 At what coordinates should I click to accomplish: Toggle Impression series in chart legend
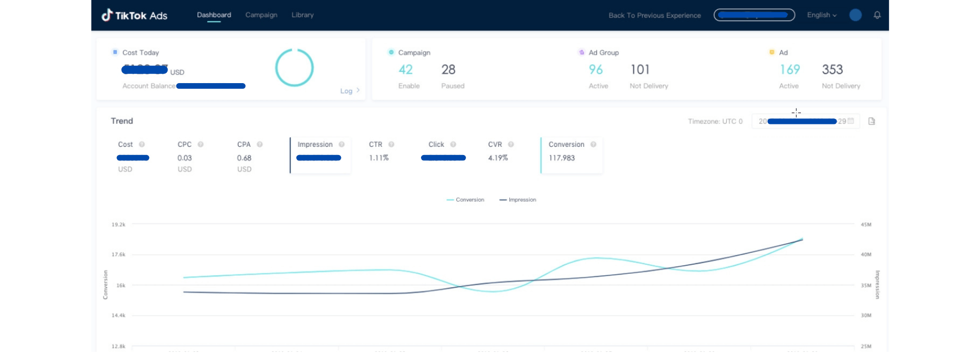[518, 200]
